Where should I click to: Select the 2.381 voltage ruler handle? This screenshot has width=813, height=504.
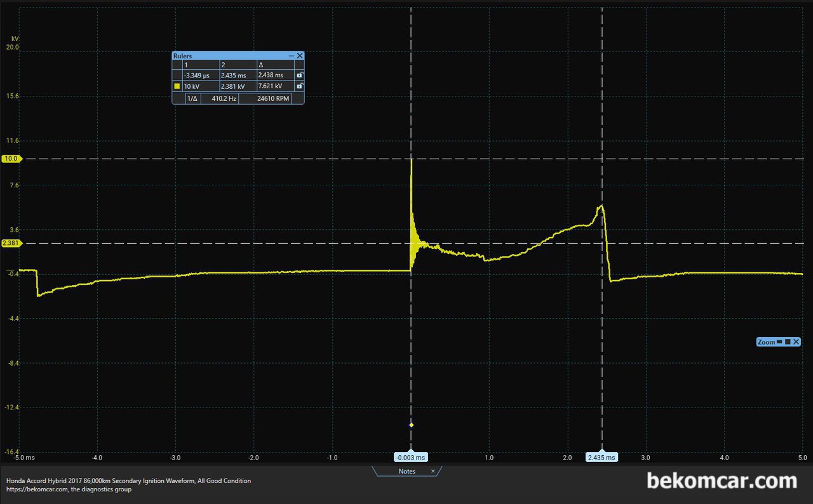[x=11, y=243]
